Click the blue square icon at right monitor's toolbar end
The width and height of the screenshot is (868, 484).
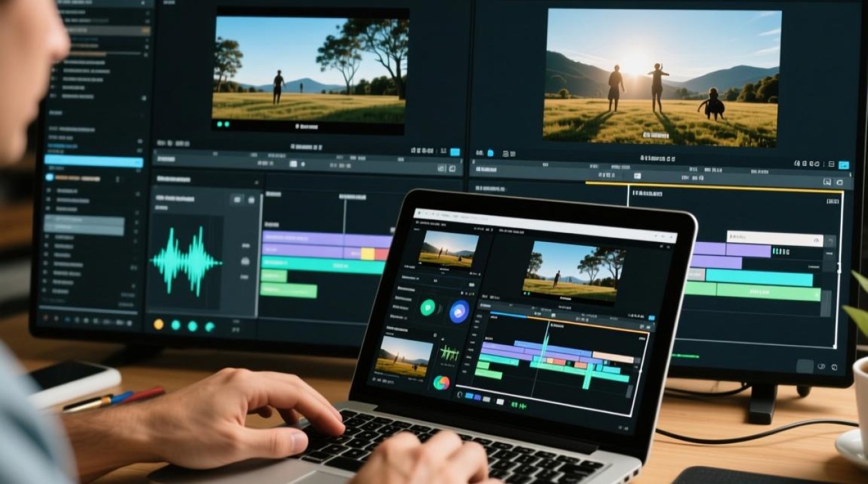pyautogui.click(x=843, y=165)
